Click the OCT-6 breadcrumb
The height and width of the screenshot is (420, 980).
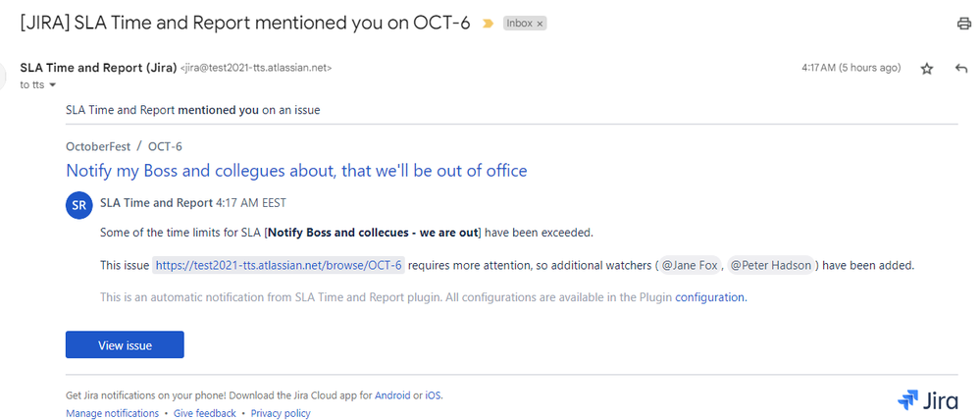(165, 147)
